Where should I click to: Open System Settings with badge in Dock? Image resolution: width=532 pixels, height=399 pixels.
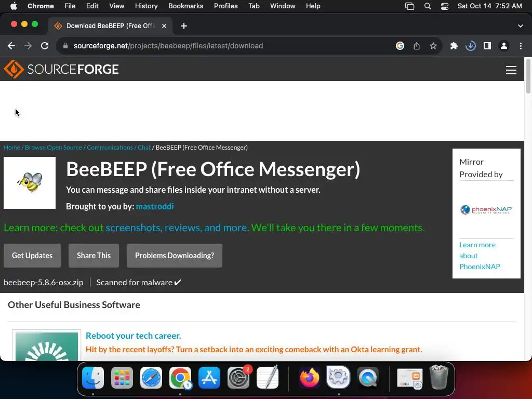tap(238, 378)
